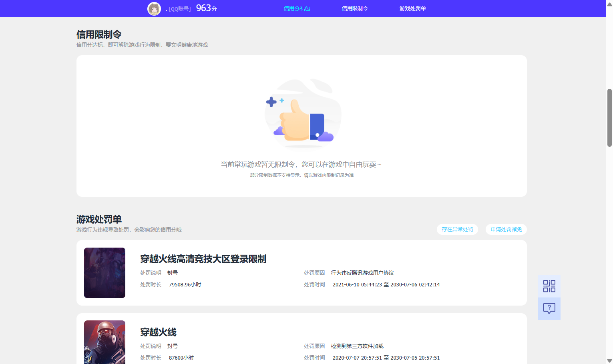Screen dimensions: 613x364
Task: Click the 存在异常处罚 button
Action: tap(457, 229)
